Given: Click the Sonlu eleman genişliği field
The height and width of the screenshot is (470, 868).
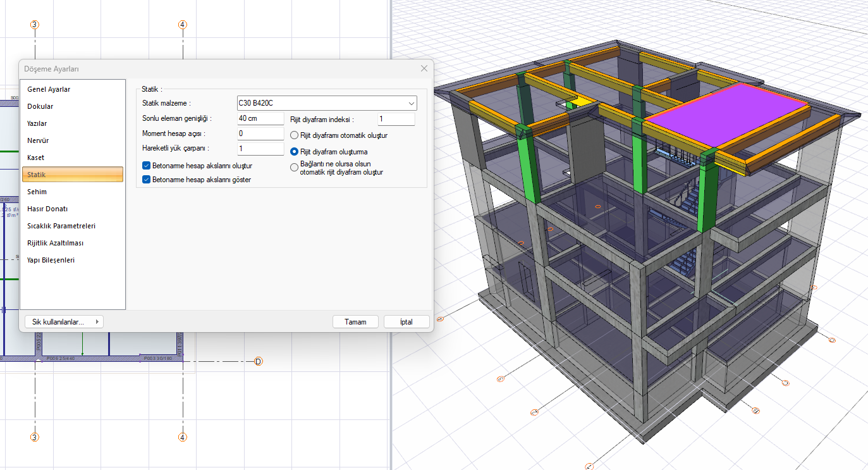Looking at the screenshot, I should click(x=260, y=118).
